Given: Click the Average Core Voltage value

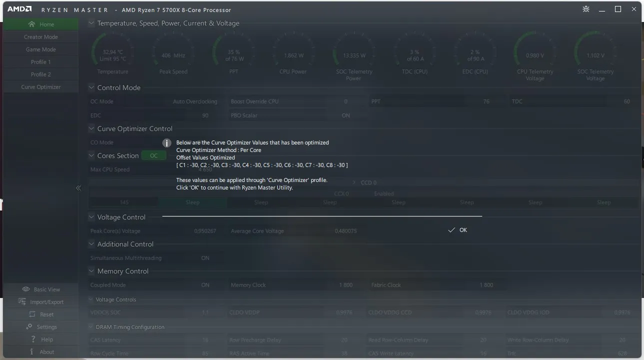Looking at the screenshot, I should [346, 231].
